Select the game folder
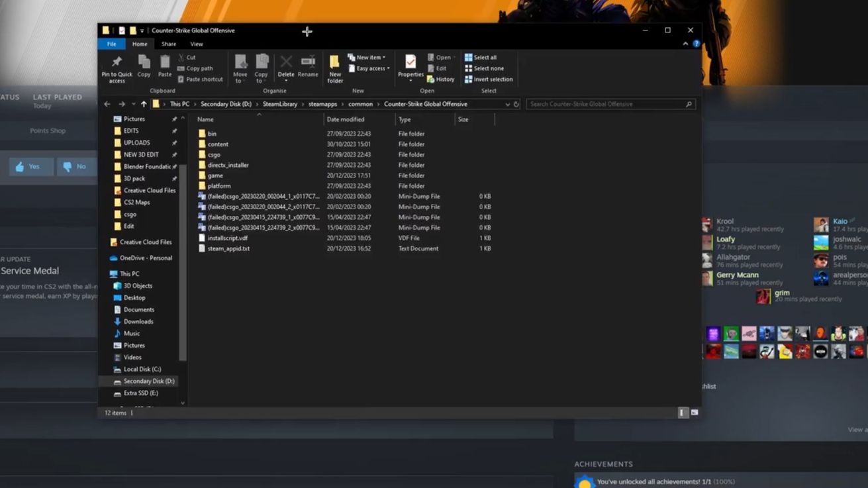Image resolution: width=868 pixels, height=488 pixels. [215, 175]
